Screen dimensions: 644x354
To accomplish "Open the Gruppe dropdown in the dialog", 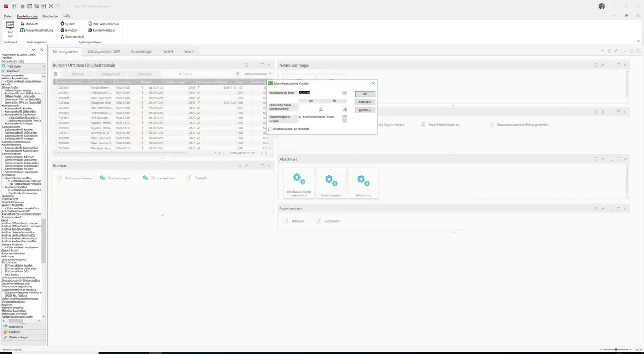I will pyautogui.click(x=345, y=121).
